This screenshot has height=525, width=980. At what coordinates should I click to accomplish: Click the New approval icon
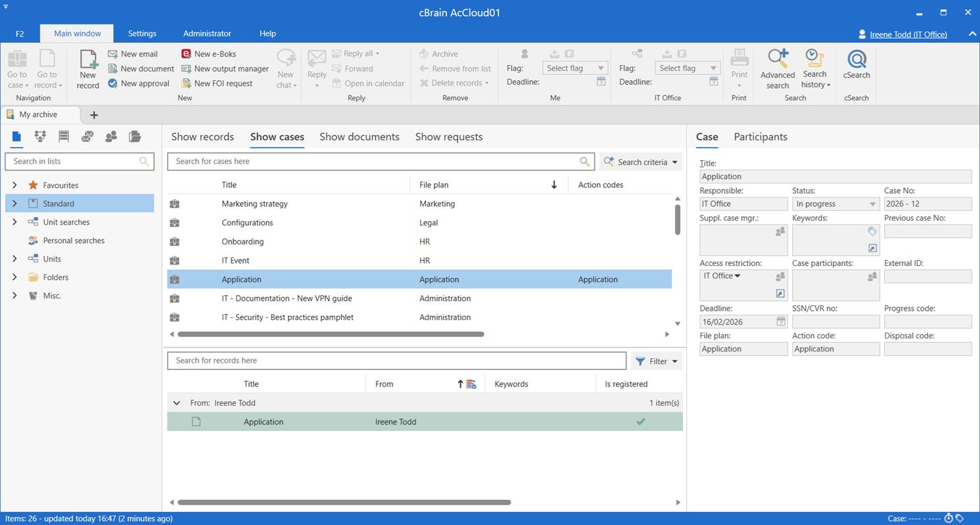(113, 83)
